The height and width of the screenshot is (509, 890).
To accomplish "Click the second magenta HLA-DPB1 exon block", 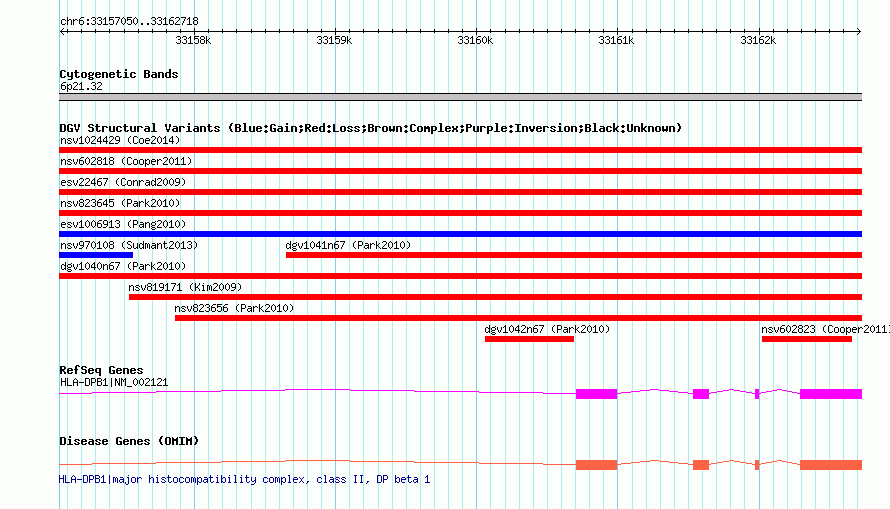I will (x=701, y=394).
